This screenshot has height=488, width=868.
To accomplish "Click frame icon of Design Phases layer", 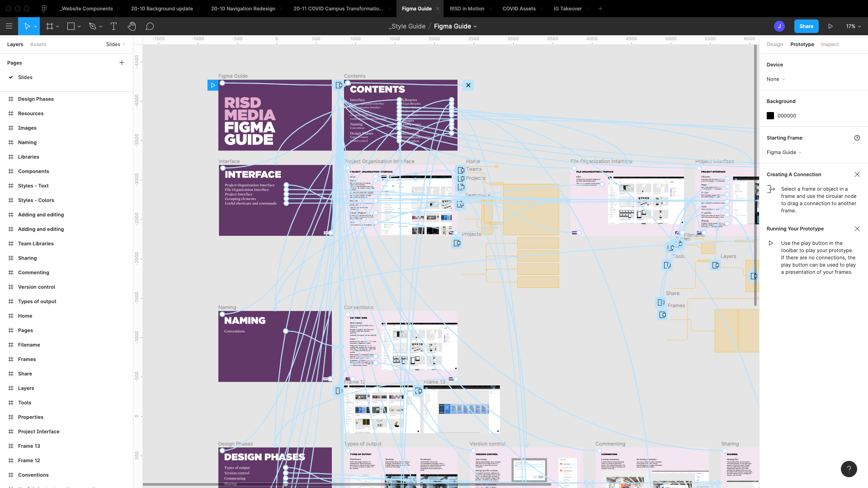I will click(11, 99).
